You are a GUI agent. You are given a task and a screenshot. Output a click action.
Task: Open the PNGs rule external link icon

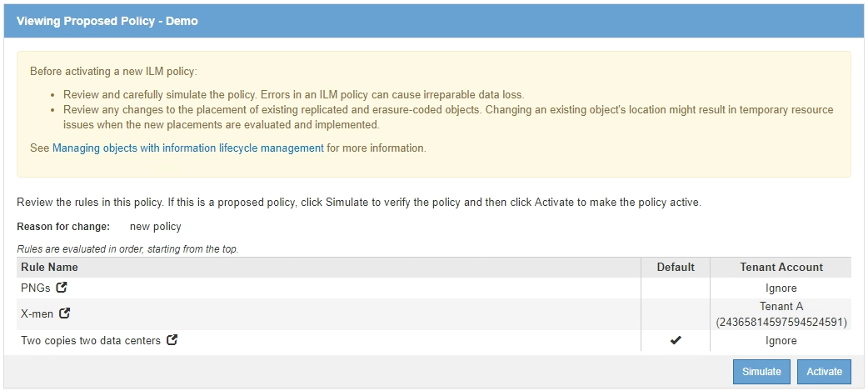tap(62, 288)
